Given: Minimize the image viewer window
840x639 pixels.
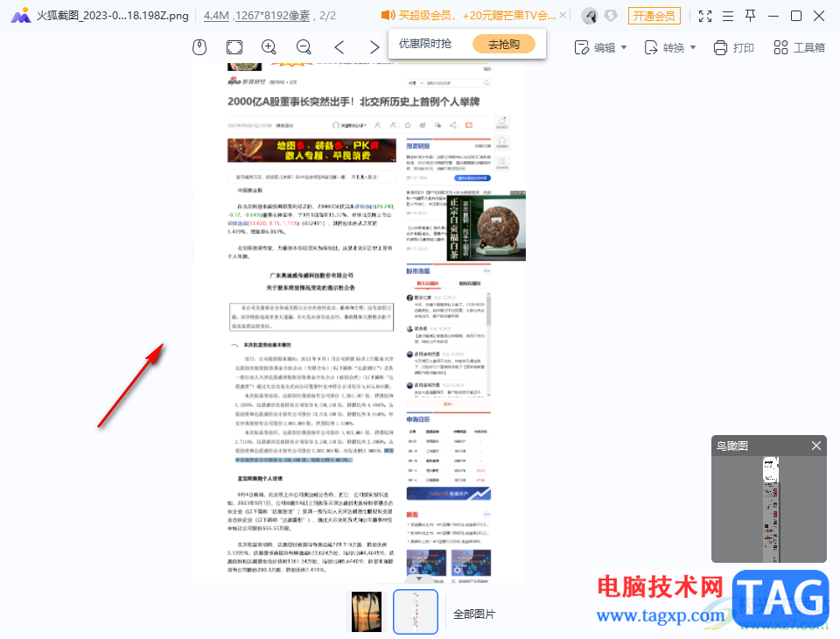Looking at the screenshot, I should (773, 16).
